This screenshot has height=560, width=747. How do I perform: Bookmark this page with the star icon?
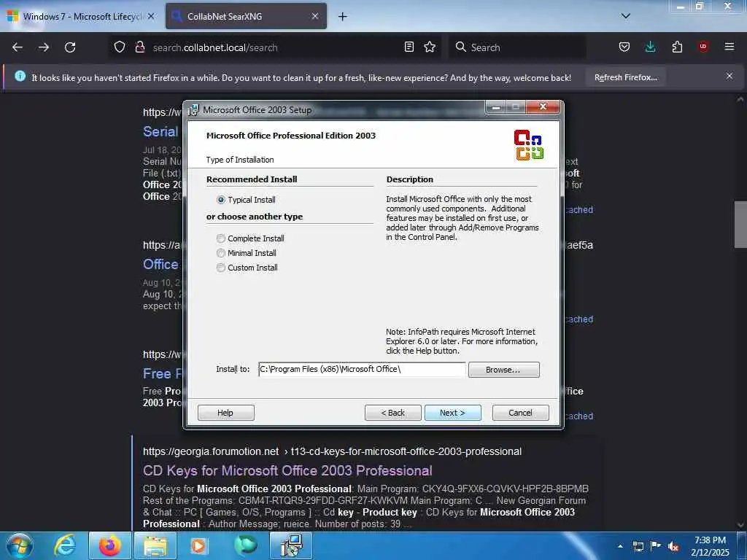click(430, 47)
